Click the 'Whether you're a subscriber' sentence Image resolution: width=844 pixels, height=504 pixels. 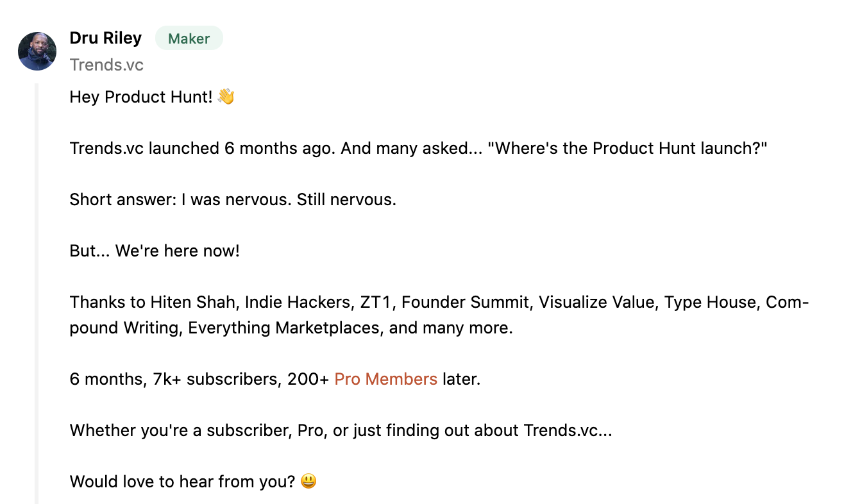(341, 430)
